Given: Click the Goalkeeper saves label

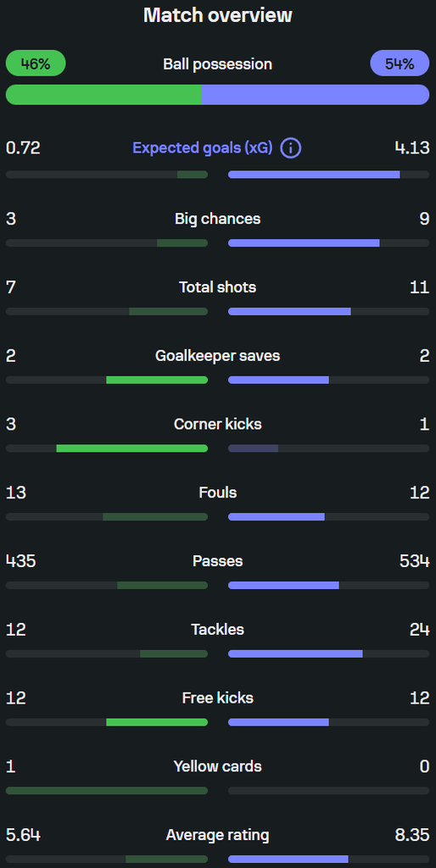Looking at the screenshot, I should pos(218,356).
